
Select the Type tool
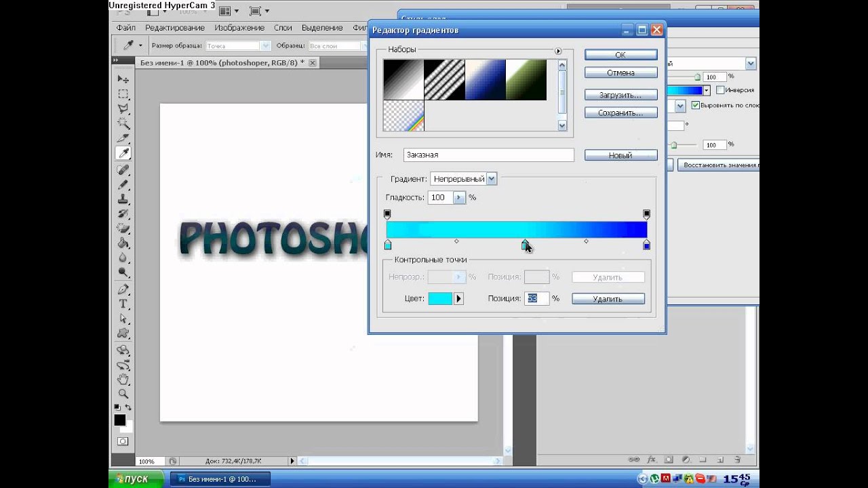point(123,304)
